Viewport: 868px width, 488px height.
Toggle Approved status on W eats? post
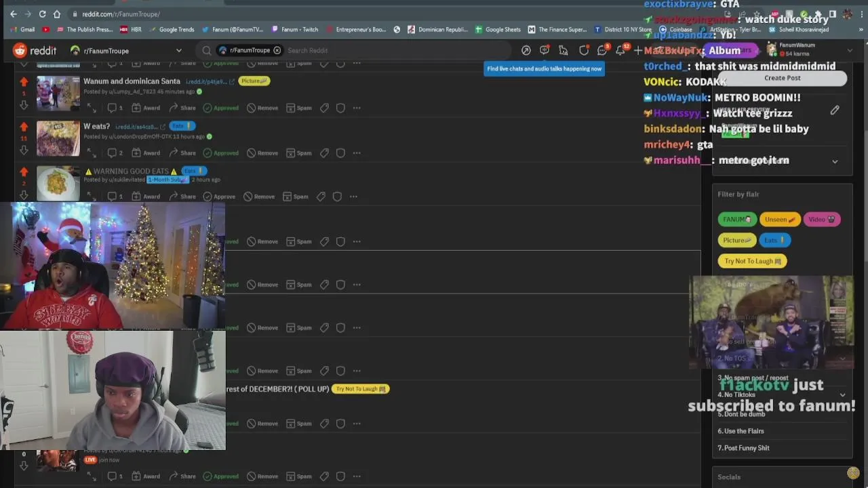pos(221,153)
